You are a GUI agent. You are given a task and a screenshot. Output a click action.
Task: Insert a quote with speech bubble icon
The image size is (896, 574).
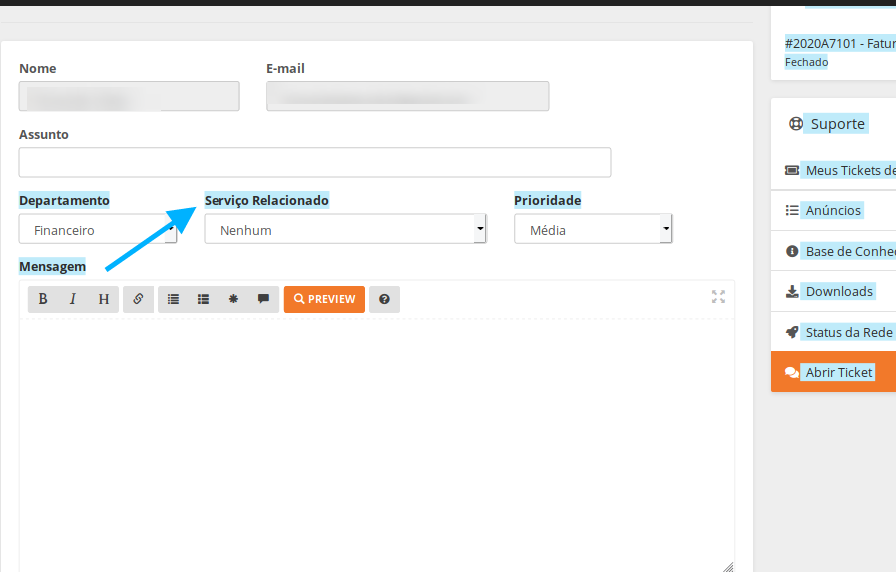(x=263, y=299)
